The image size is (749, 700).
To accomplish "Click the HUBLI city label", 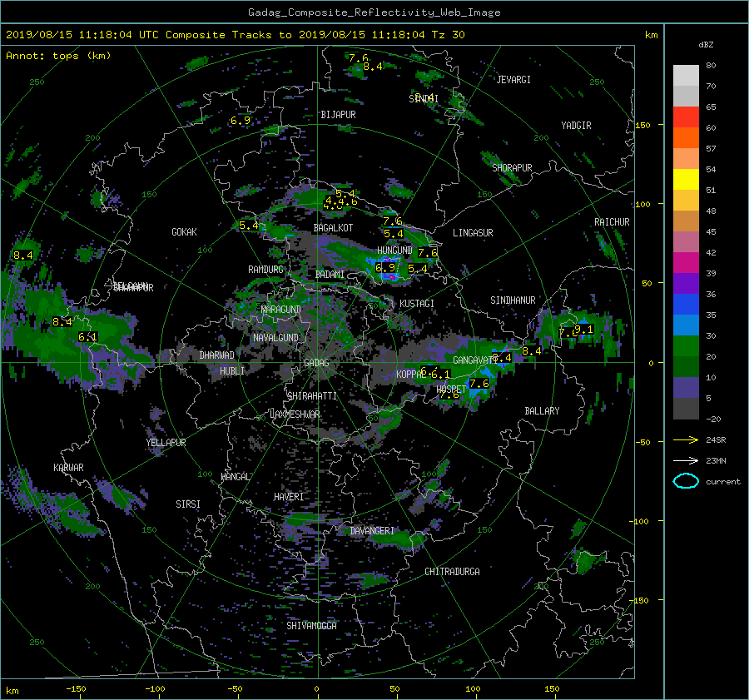I will tap(232, 371).
